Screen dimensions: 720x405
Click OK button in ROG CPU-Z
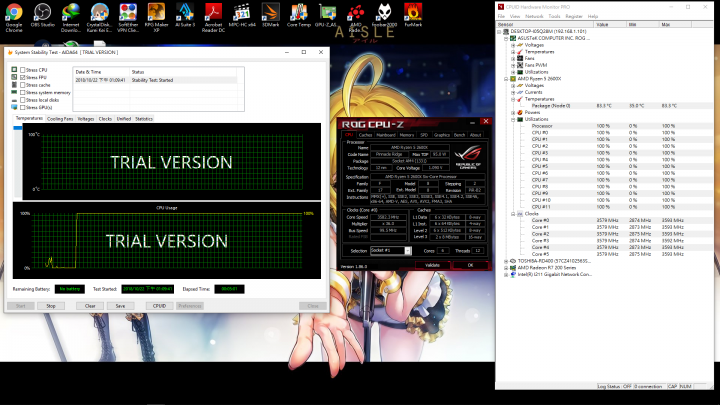coord(470,265)
